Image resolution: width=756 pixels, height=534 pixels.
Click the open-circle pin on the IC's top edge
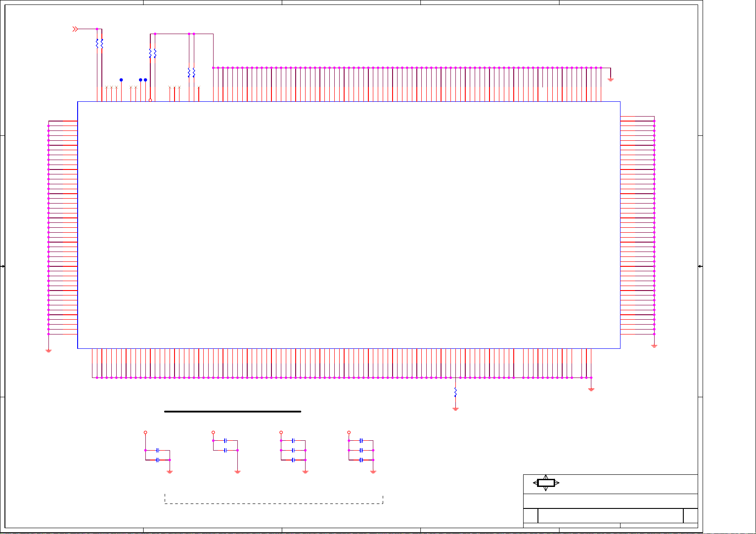(x=150, y=100)
